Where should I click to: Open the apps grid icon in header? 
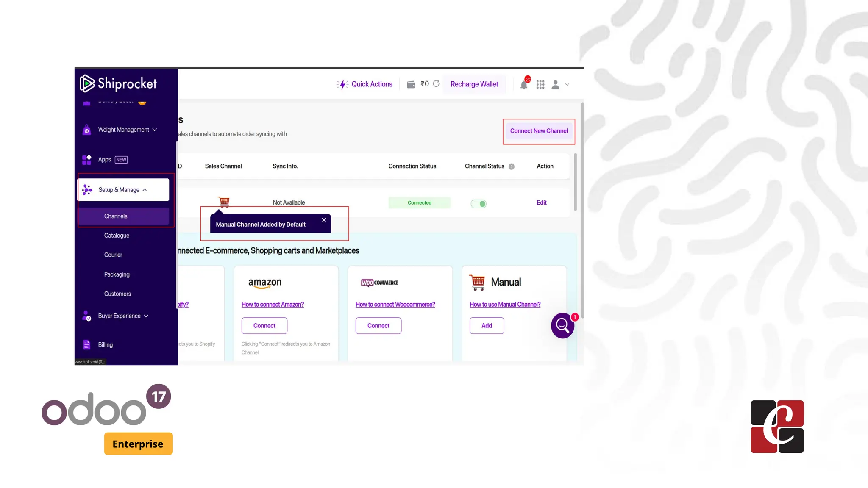point(540,85)
